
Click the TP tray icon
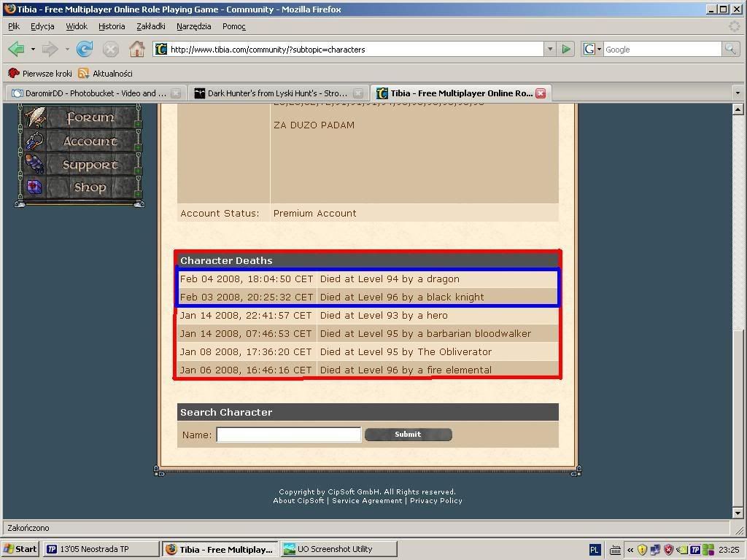[x=695, y=550]
